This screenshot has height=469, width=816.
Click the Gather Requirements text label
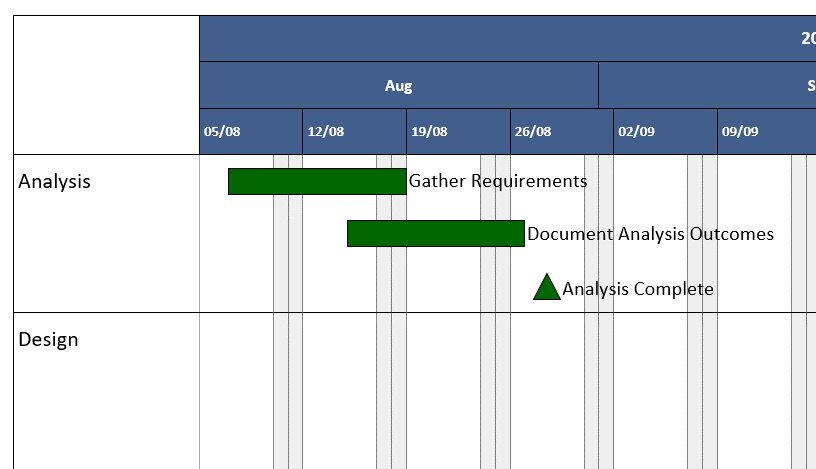(497, 181)
